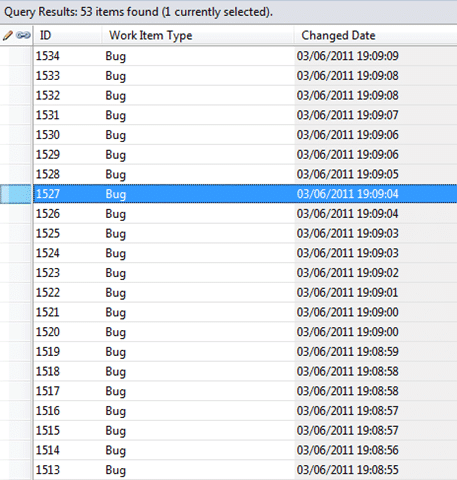Click the pencil edit column header icon
The height and width of the screenshot is (480, 457).
(8, 35)
